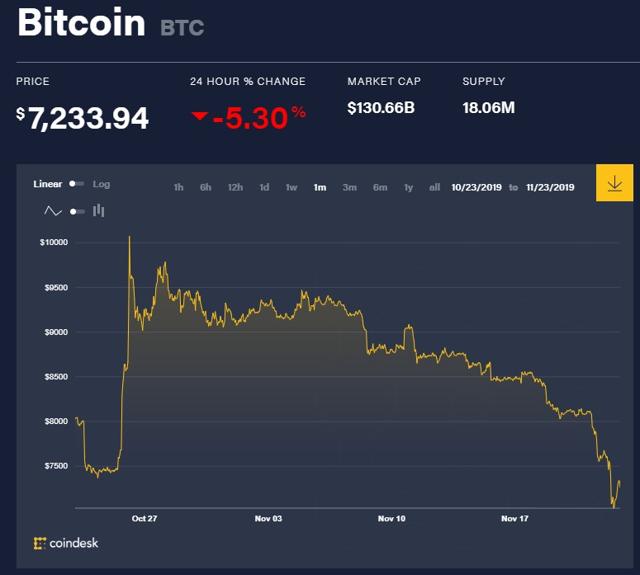Select the 1h time range
The image size is (640, 575).
[178, 187]
